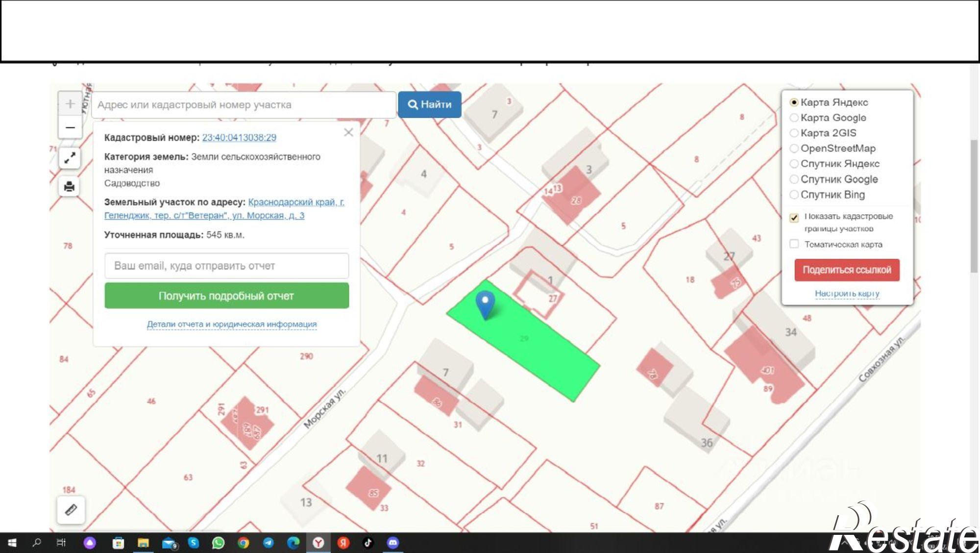The image size is (980, 553).
Task: Open WhatsApp from taskbar
Action: [x=219, y=543]
